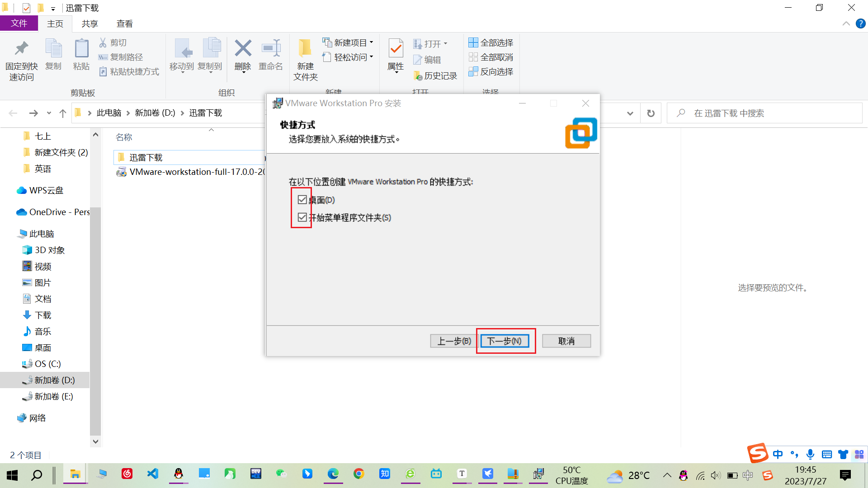Click the Properties (属性) checkmark icon

[x=396, y=48]
